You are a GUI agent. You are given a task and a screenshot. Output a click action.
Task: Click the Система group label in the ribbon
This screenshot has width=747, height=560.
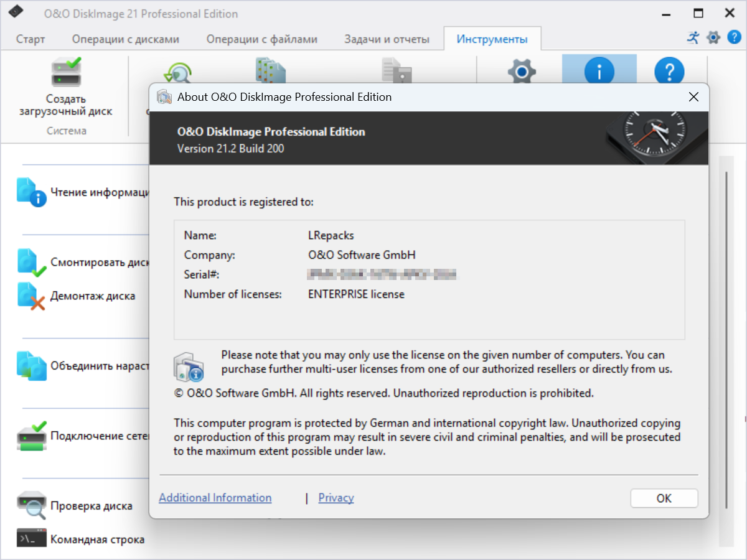67,131
